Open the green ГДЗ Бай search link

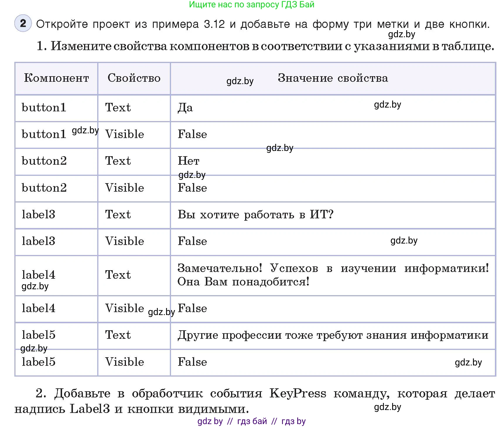click(x=252, y=5)
